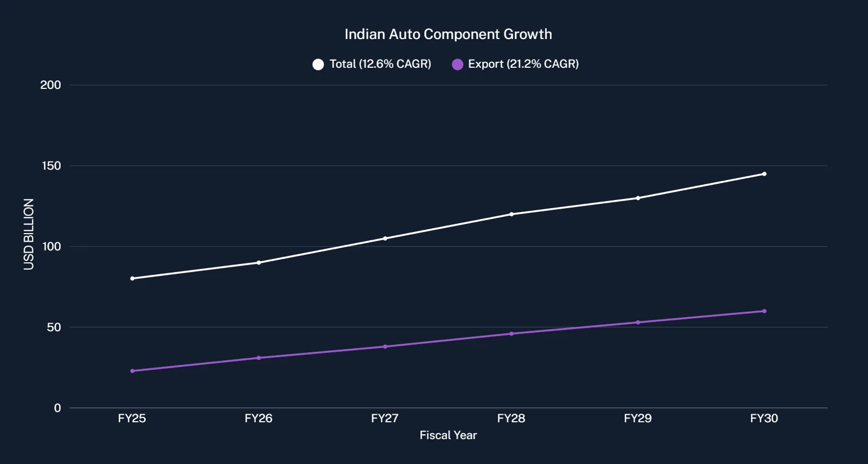Click the FY28 x-axis label
This screenshot has height=464, width=868.
[511, 418]
